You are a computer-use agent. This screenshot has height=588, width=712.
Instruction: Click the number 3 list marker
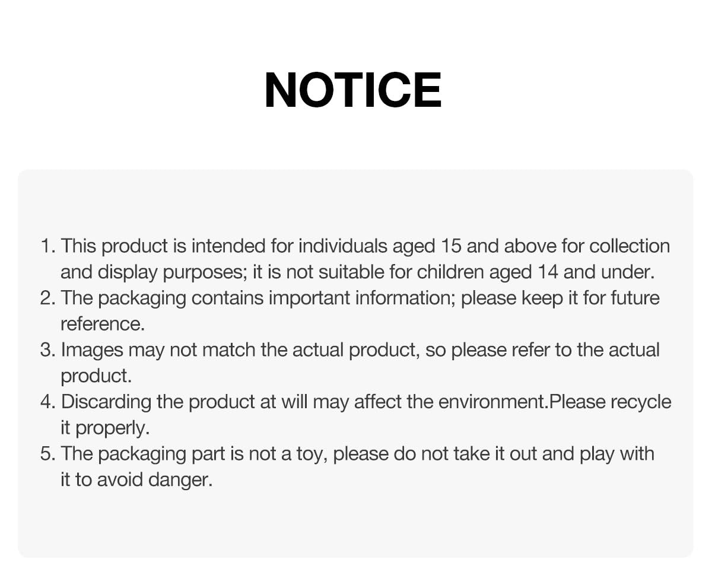(47, 350)
